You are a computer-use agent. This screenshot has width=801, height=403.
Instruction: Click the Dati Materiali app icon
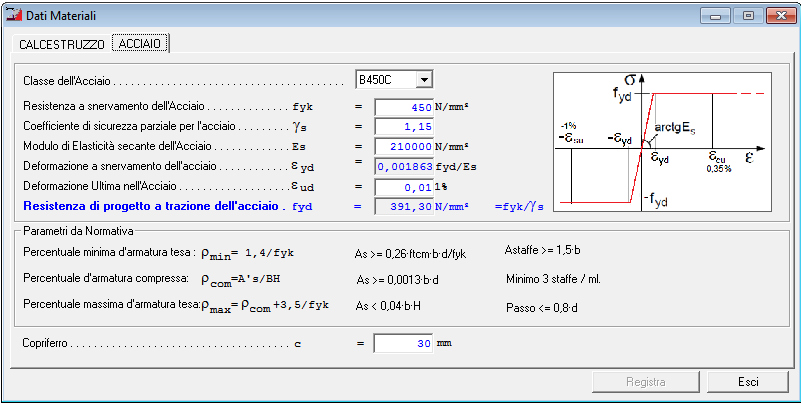(x=14, y=15)
